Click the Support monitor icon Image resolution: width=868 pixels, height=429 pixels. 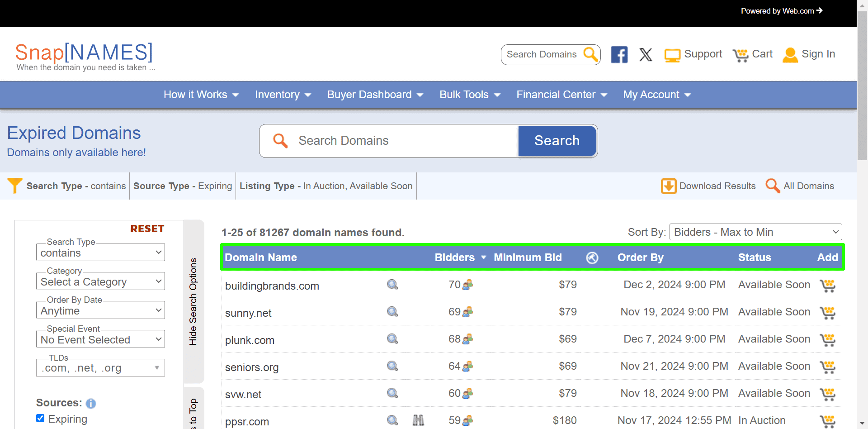(672, 54)
